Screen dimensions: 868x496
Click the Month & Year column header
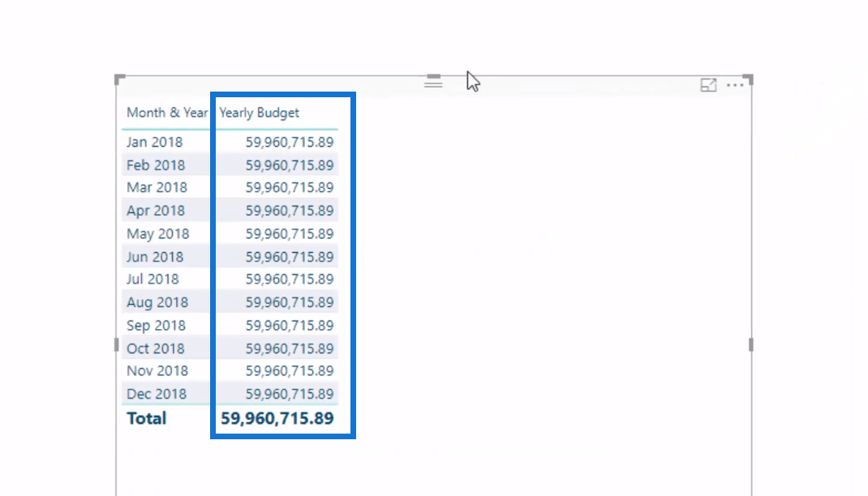[167, 113]
